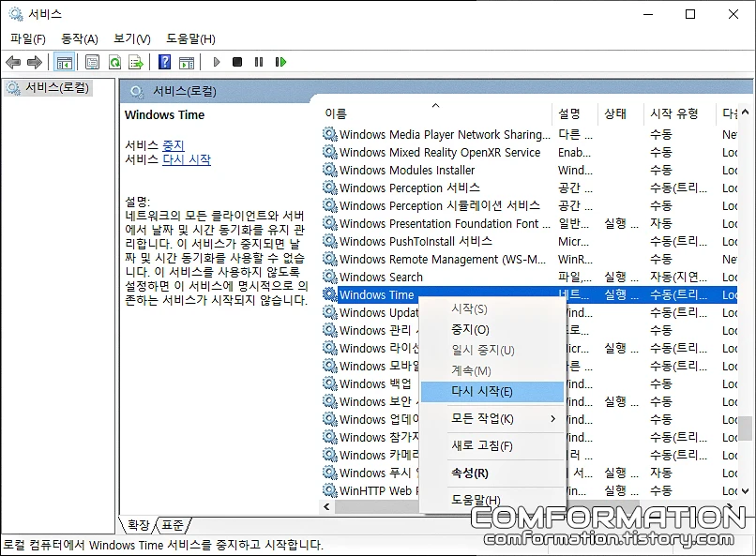Open the 파일(F) menu
This screenshot has height=556, width=756.
tap(28, 38)
